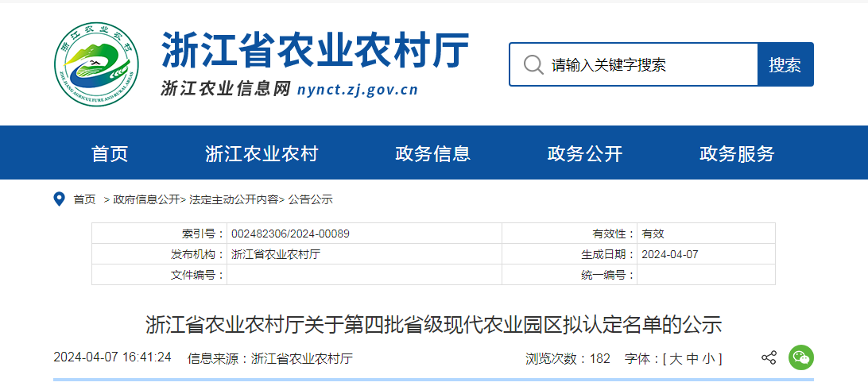Select the 政务公开 navigation item
The width and height of the screenshot is (868, 390).
coord(584,153)
